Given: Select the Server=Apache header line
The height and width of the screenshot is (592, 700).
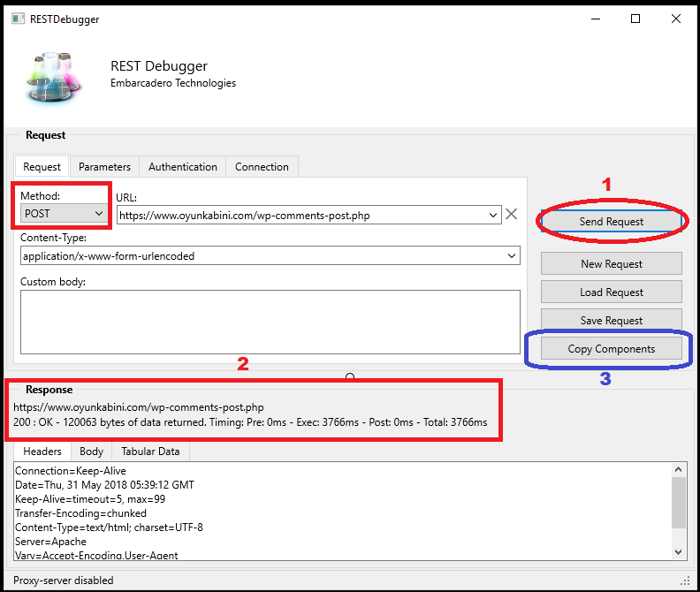Looking at the screenshot, I should tap(51, 542).
